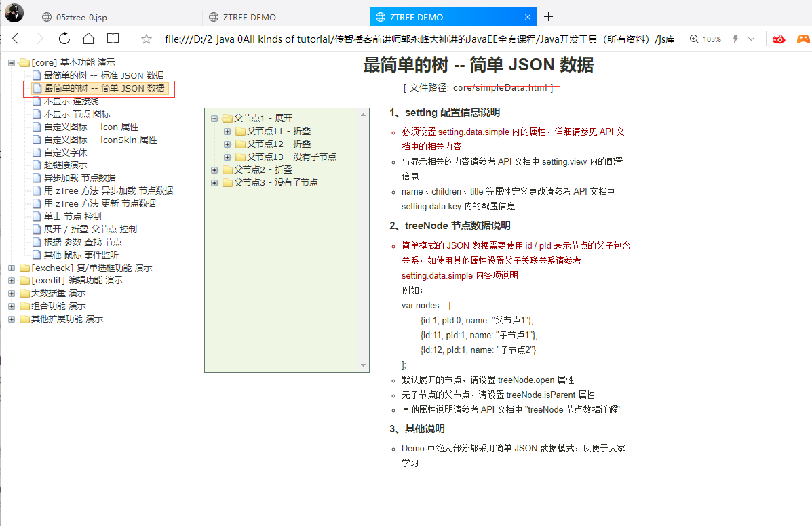Image resolution: width=812 pixels, height=526 pixels.
Task: Click the address bar URL field
Action: 419,39
